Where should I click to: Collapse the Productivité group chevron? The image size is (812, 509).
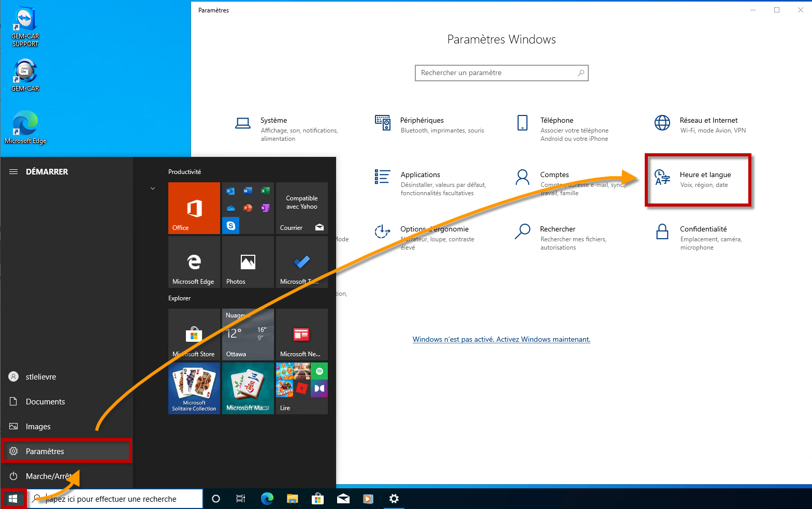[x=153, y=188]
